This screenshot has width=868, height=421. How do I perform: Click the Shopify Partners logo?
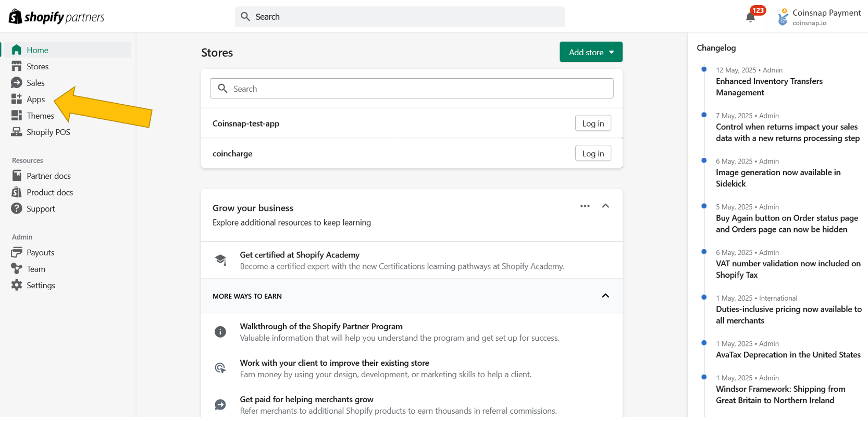pos(56,17)
